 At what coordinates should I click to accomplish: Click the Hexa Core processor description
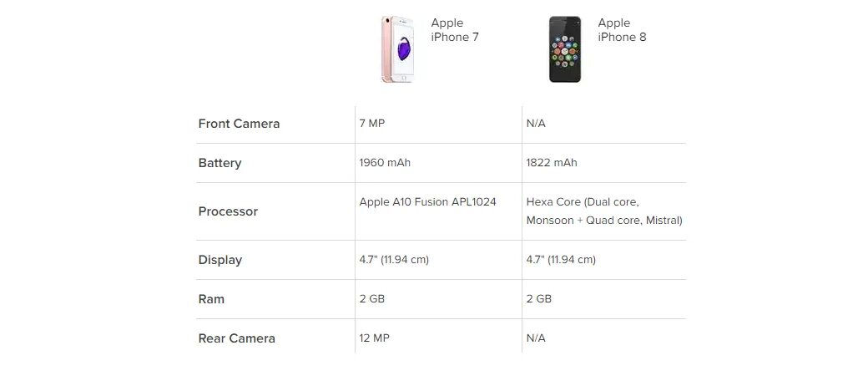tap(603, 211)
